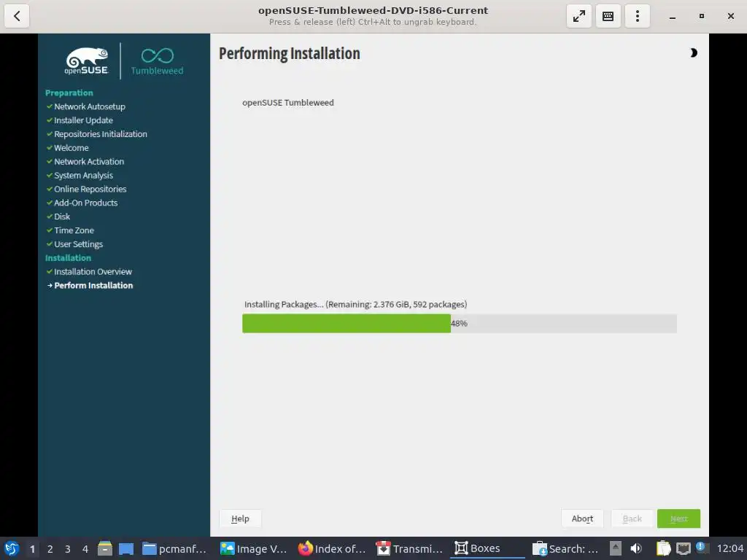Click the Help button

(x=240, y=518)
